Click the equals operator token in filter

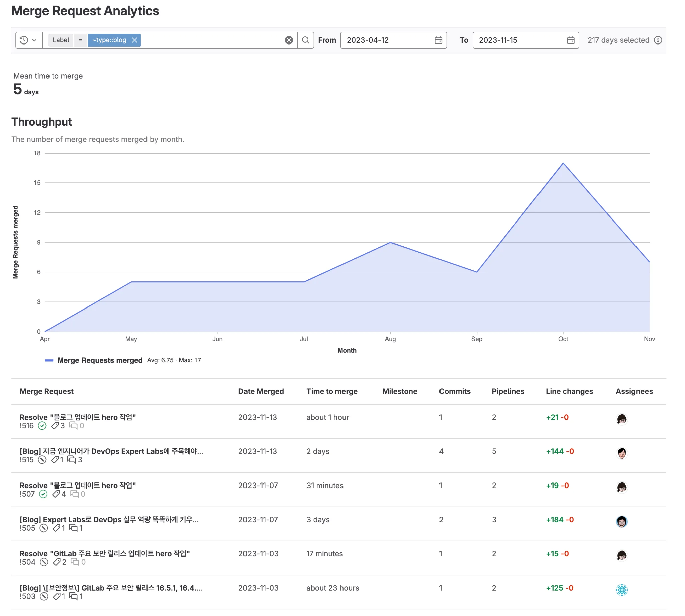click(81, 40)
